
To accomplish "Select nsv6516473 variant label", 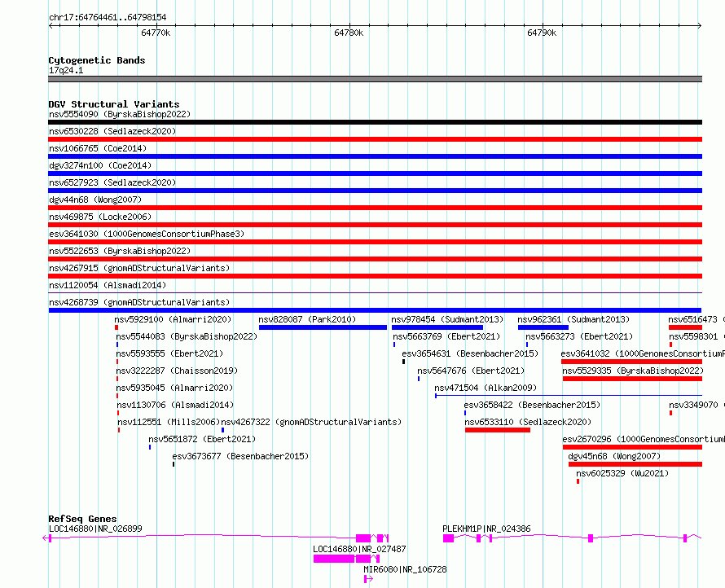I will pyautogui.click(x=696, y=319).
